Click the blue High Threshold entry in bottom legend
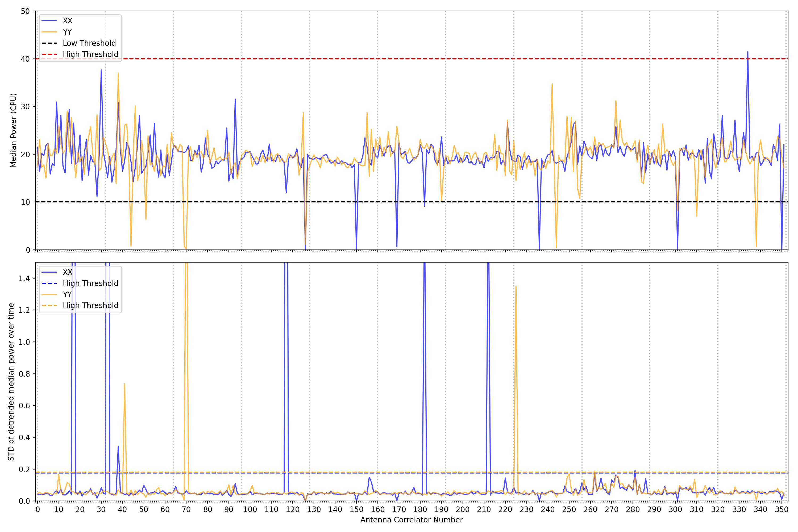The image size is (798, 532). (90, 283)
